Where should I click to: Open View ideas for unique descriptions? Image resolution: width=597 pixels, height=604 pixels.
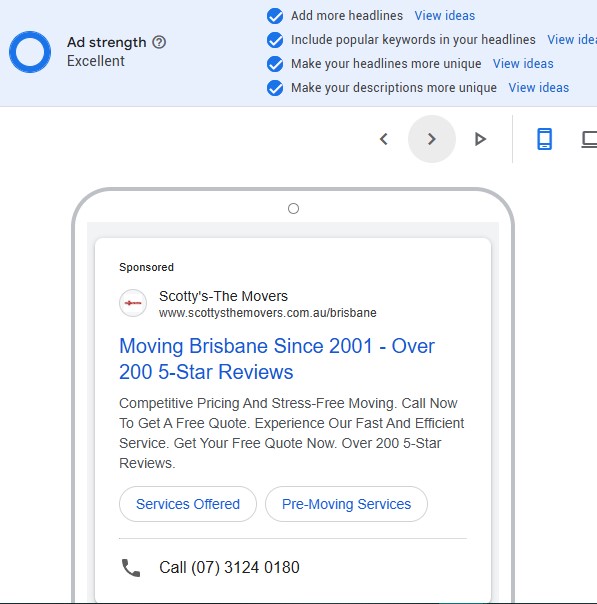pos(538,88)
